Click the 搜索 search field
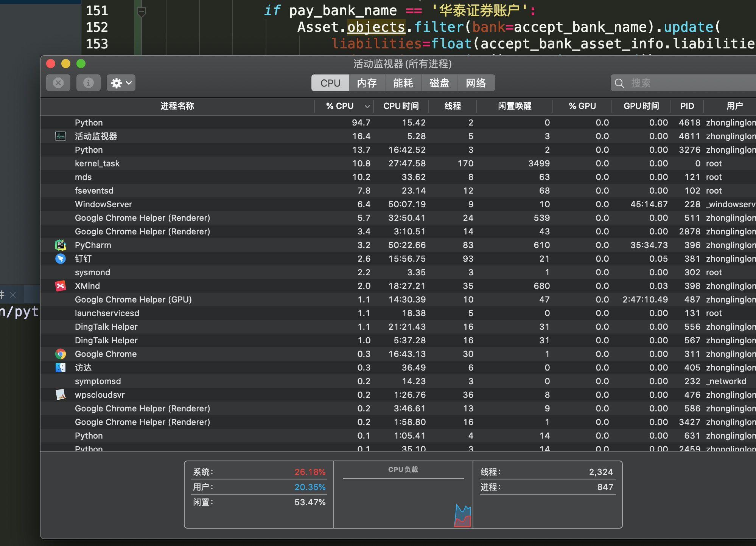756x546 pixels. click(x=683, y=83)
